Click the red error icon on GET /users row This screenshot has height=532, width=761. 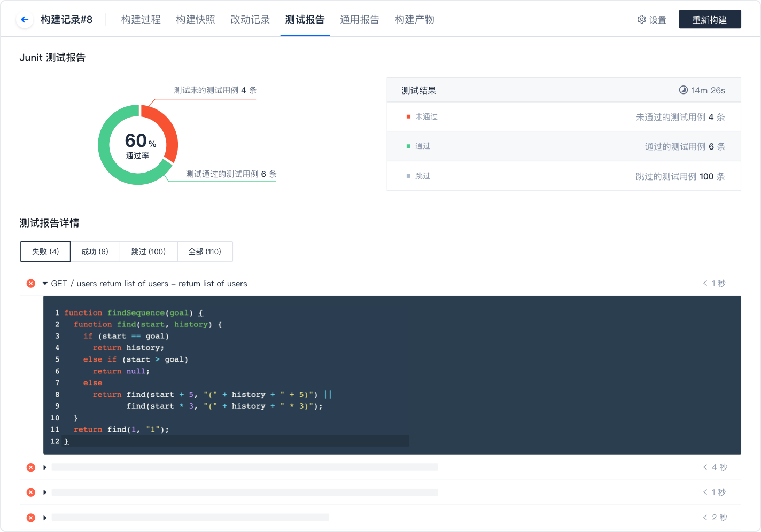31,284
